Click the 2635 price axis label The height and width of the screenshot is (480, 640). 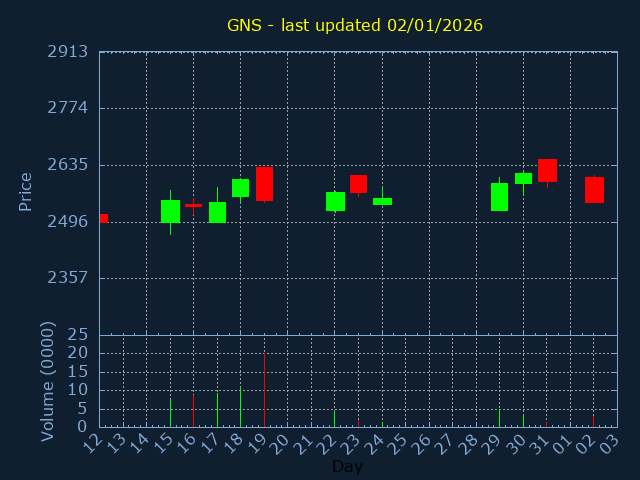(67, 165)
